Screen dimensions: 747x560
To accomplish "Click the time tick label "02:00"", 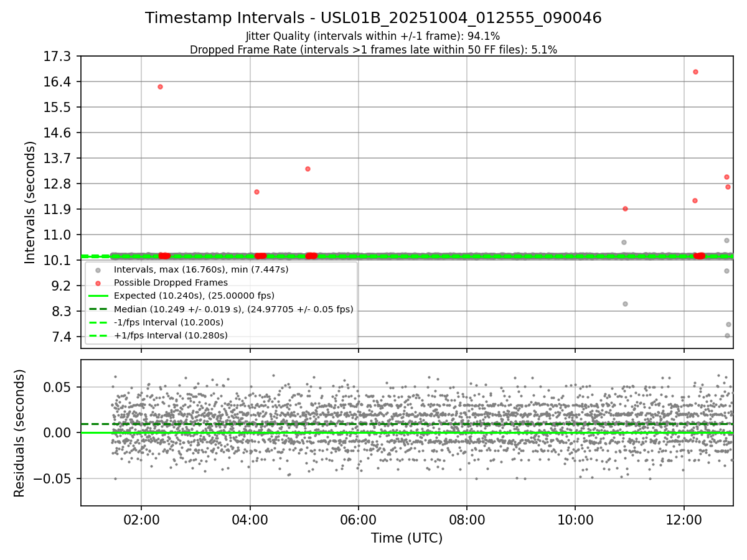I will point(141,519).
